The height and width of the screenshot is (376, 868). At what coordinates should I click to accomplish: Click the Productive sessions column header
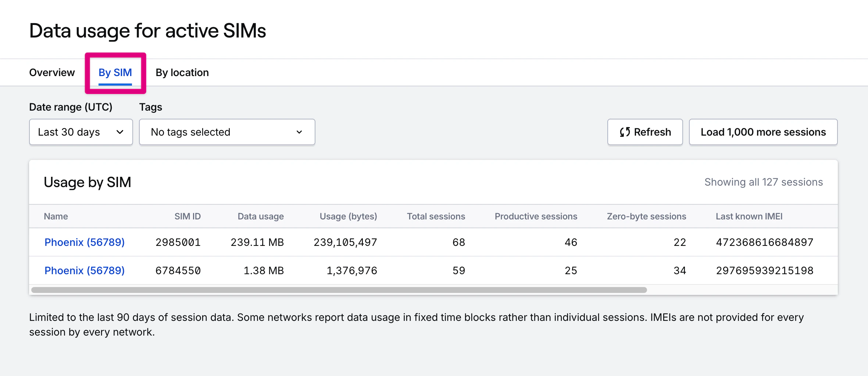[536, 216]
